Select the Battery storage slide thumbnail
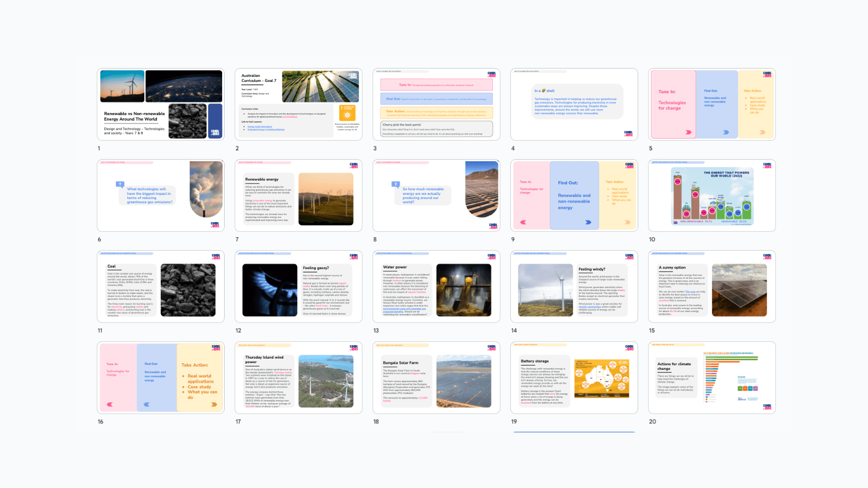This screenshot has width=868, height=488. (574, 378)
